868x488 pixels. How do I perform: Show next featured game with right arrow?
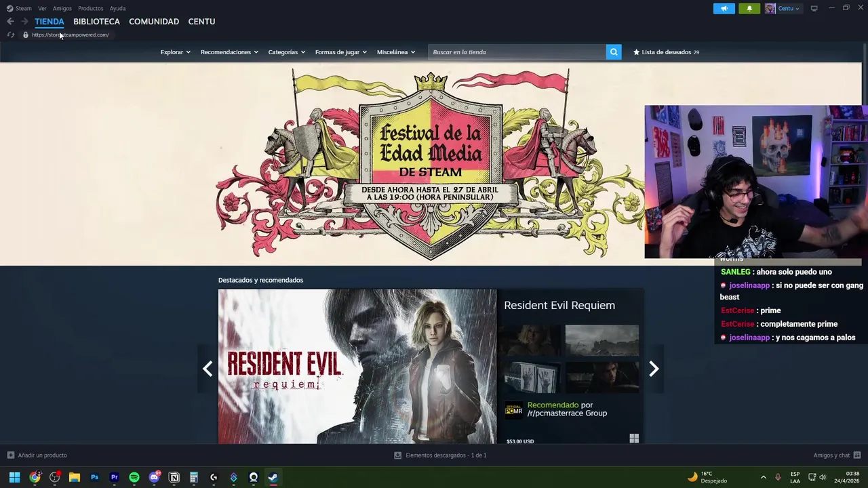654,368
